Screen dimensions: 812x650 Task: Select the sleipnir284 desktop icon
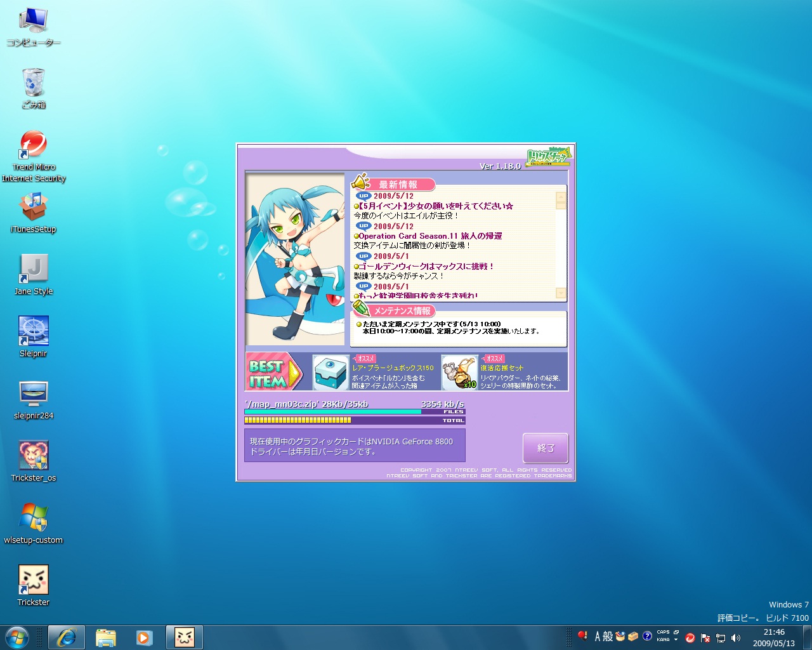click(34, 399)
